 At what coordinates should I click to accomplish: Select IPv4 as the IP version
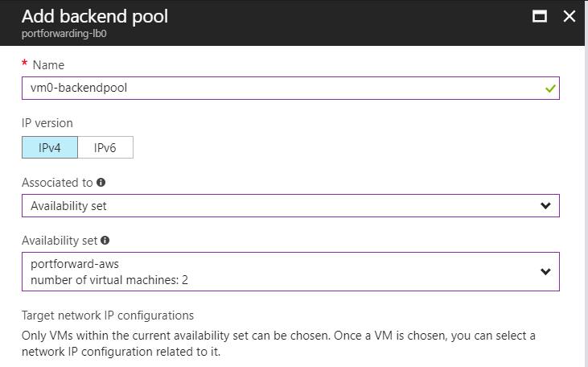(x=50, y=147)
